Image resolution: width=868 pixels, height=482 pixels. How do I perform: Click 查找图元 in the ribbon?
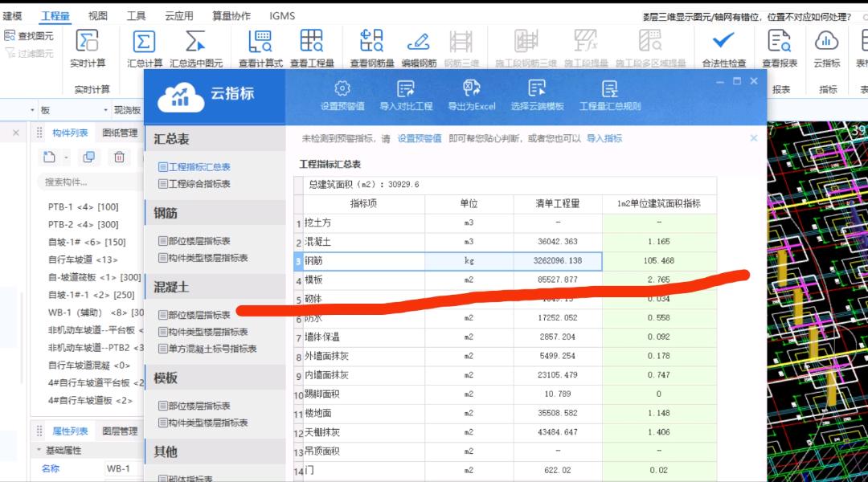click(29, 36)
